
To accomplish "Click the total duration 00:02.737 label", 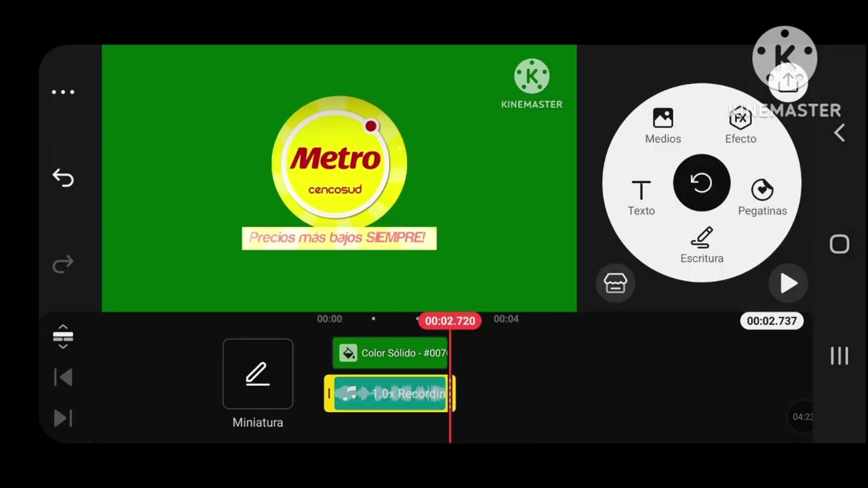I will tap(772, 321).
